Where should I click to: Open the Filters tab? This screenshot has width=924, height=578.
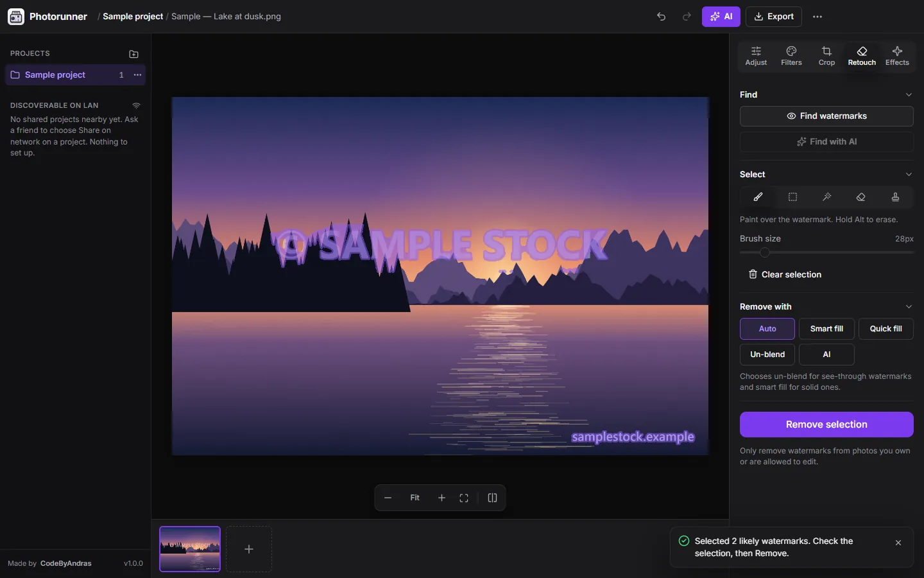(x=791, y=56)
